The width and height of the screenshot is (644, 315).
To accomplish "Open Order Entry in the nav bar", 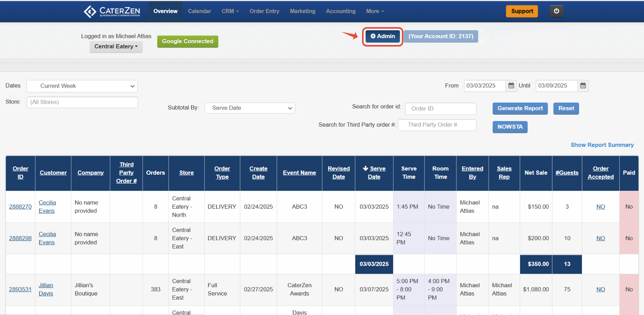I will point(264,11).
